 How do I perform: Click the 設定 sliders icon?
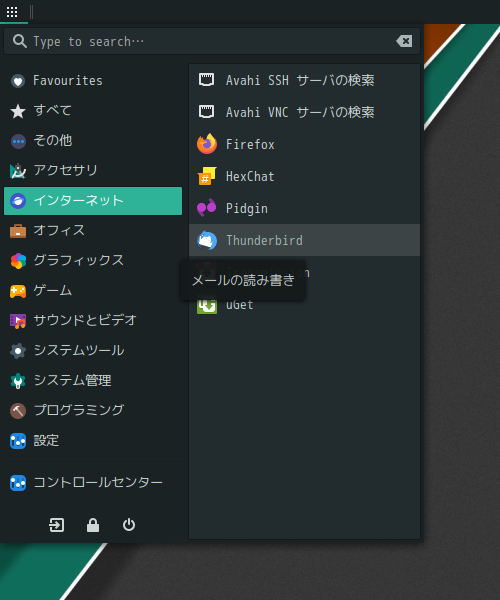pos(18,441)
